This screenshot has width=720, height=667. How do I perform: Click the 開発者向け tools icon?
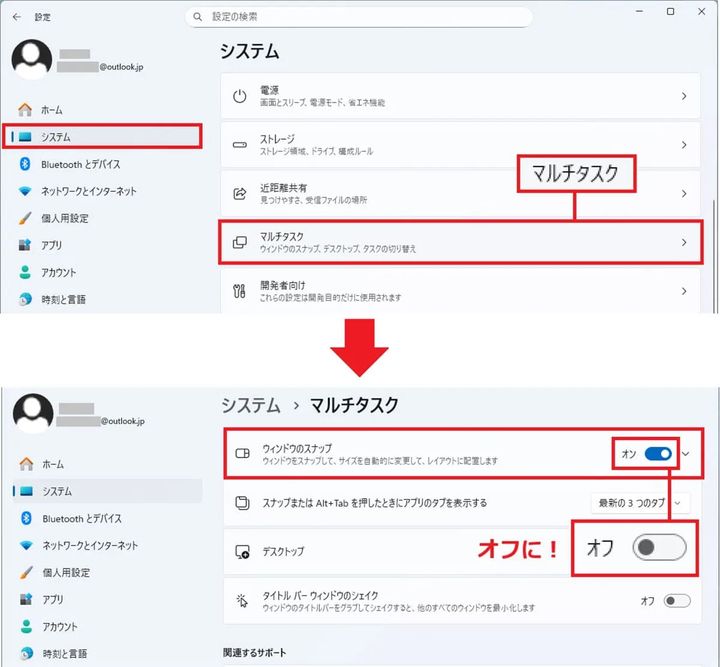(x=240, y=291)
